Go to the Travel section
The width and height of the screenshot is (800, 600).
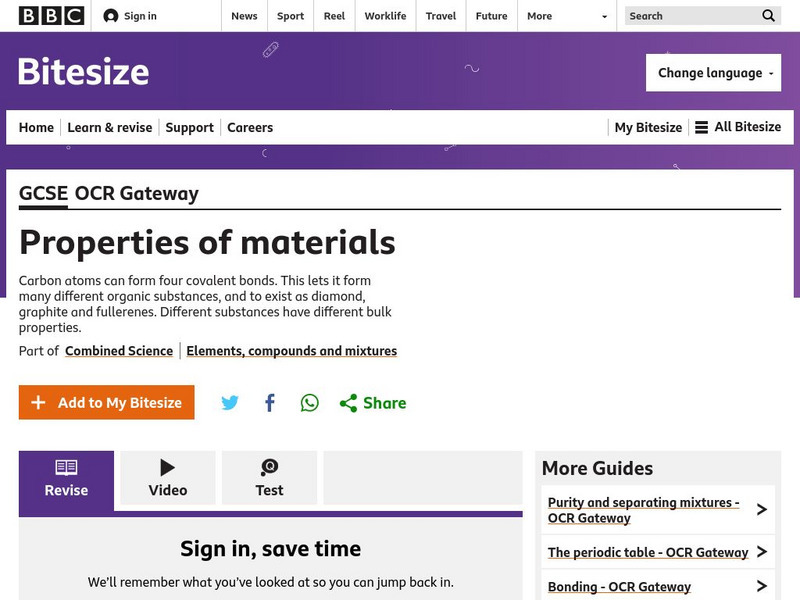click(x=441, y=16)
